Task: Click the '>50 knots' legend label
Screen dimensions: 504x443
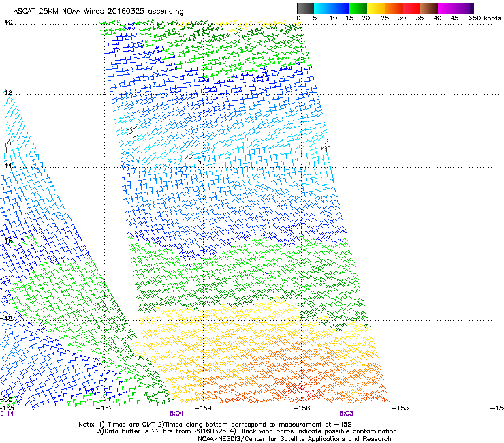Action: click(x=484, y=18)
